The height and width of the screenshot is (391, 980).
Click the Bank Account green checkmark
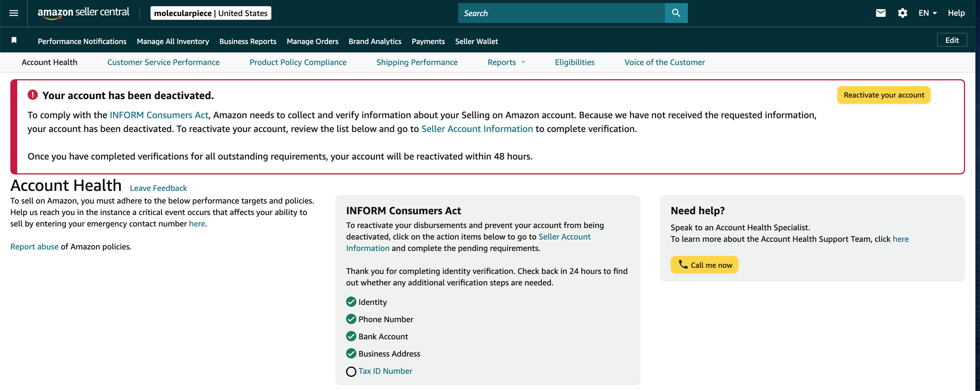[x=351, y=336]
